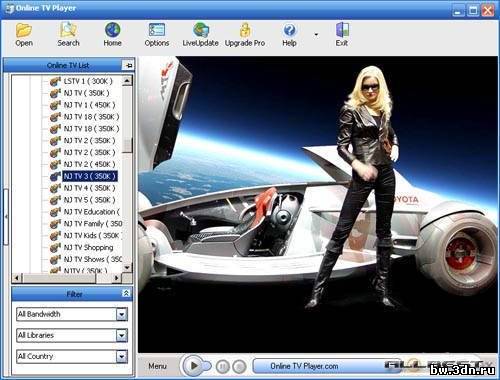Select channel NJ TV 2 ( 450K )
Image resolution: width=500 pixels, height=380 pixels.
89,164
